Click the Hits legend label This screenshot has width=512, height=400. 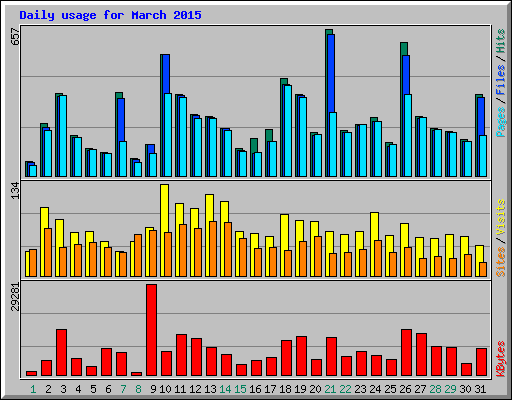[x=500, y=41]
